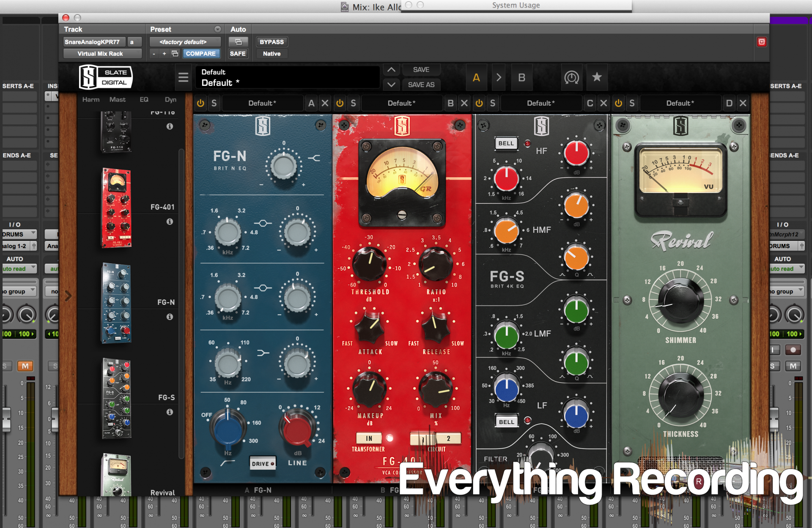Click the SAVE AS button

pos(421,85)
